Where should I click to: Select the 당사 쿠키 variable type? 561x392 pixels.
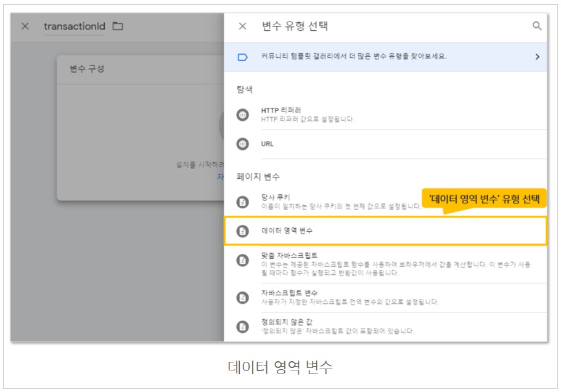pyautogui.click(x=385, y=202)
